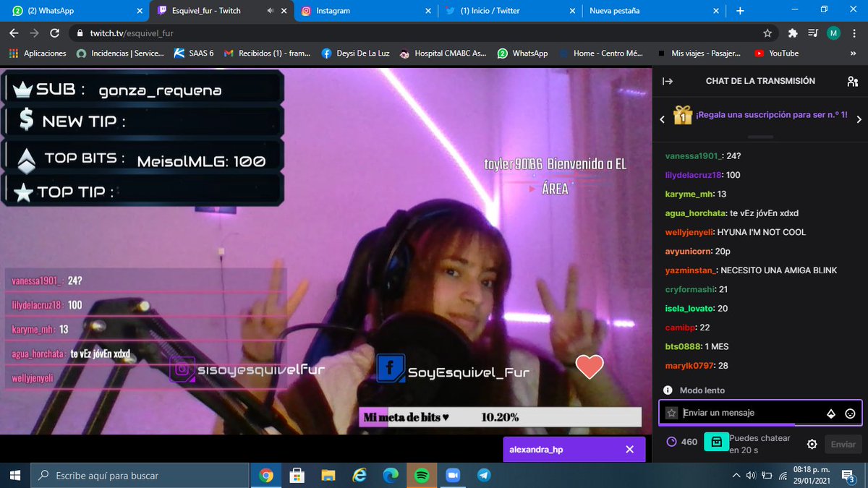Collapse the Twitch chat panel
Viewport: 868px width, 488px height.
pyautogui.click(x=668, y=82)
